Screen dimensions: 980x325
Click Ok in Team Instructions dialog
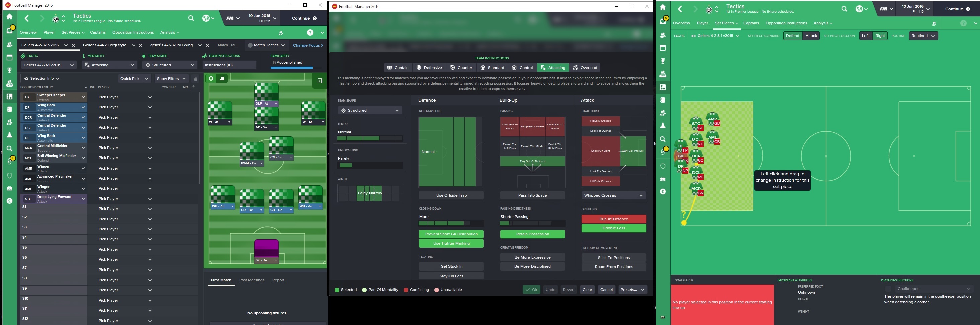(x=531, y=290)
